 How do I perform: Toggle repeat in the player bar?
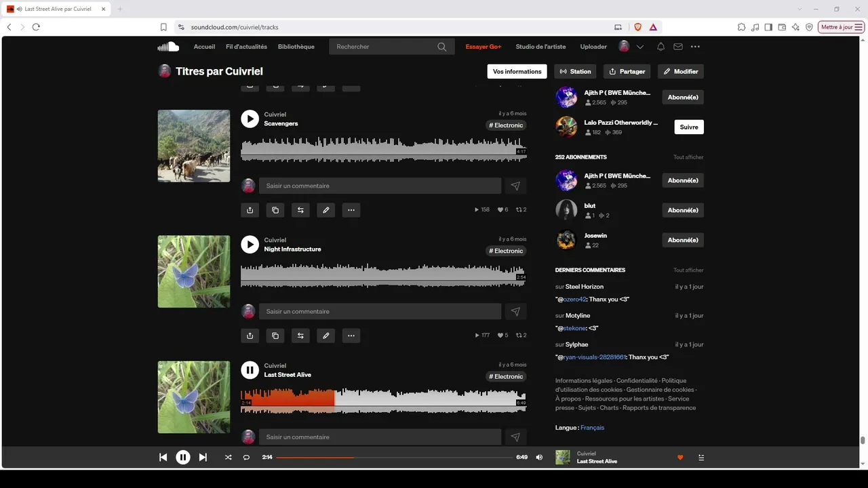pos(246,457)
